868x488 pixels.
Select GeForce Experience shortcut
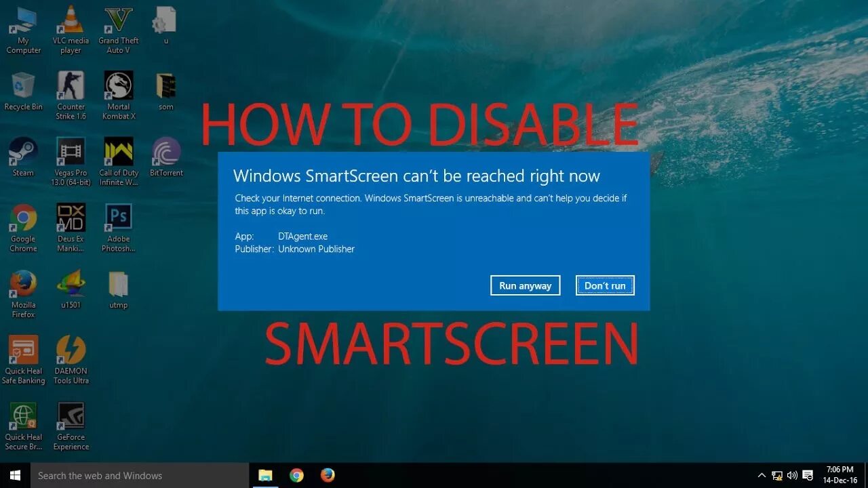coord(71,426)
